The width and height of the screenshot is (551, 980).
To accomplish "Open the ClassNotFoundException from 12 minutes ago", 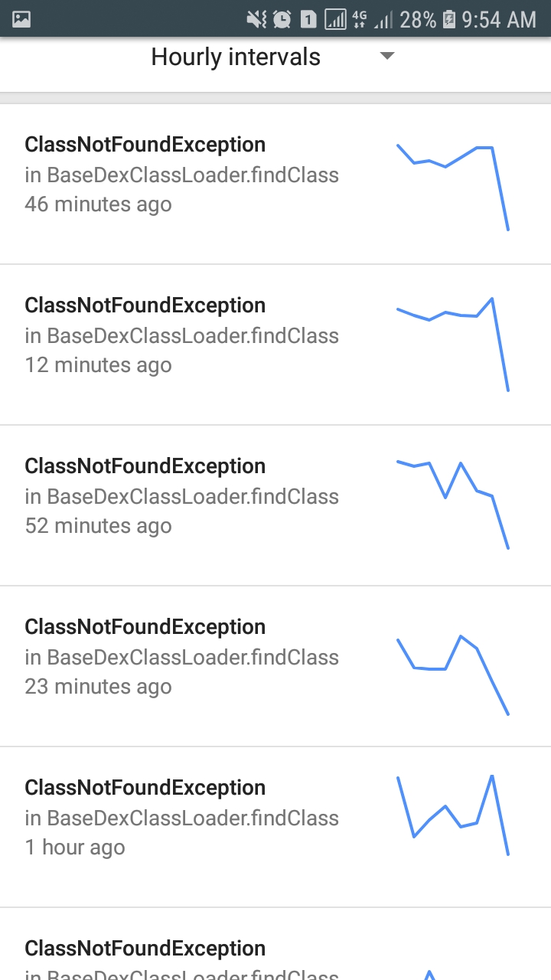I will pyautogui.click(x=181, y=336).
